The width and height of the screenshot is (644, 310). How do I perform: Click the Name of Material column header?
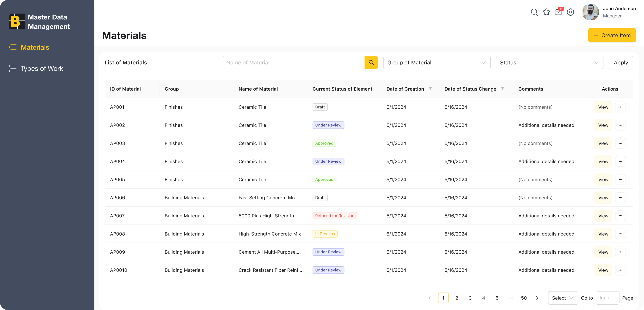[258, 89]
